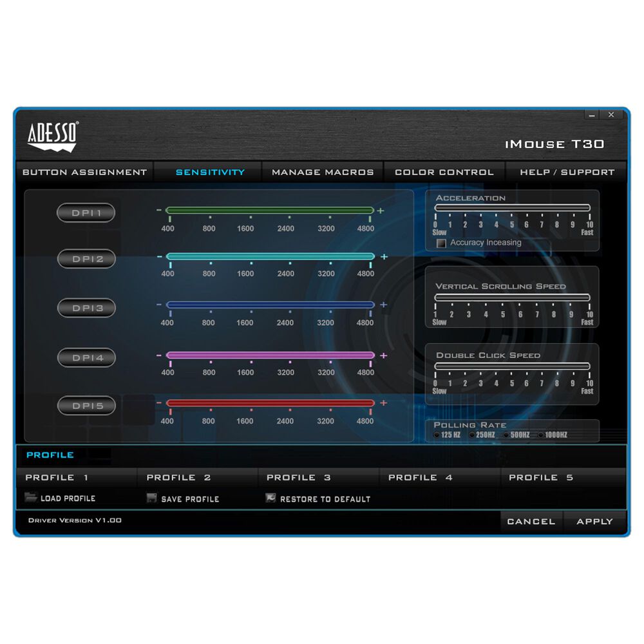
Task: Select the 125 HZ polling rate
Action: [437, 435]
